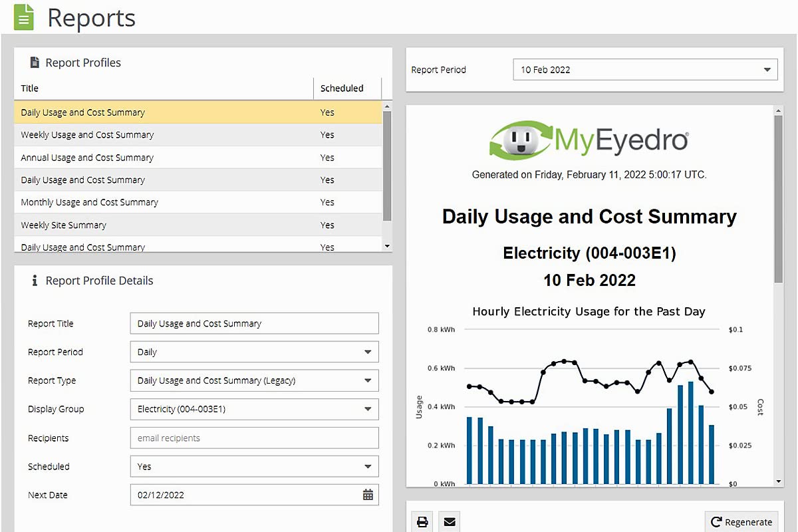Click the Daily Usage and Cost Summary report heading
Viewport: 798px width, 532px height.
click(x=589, y=217)
